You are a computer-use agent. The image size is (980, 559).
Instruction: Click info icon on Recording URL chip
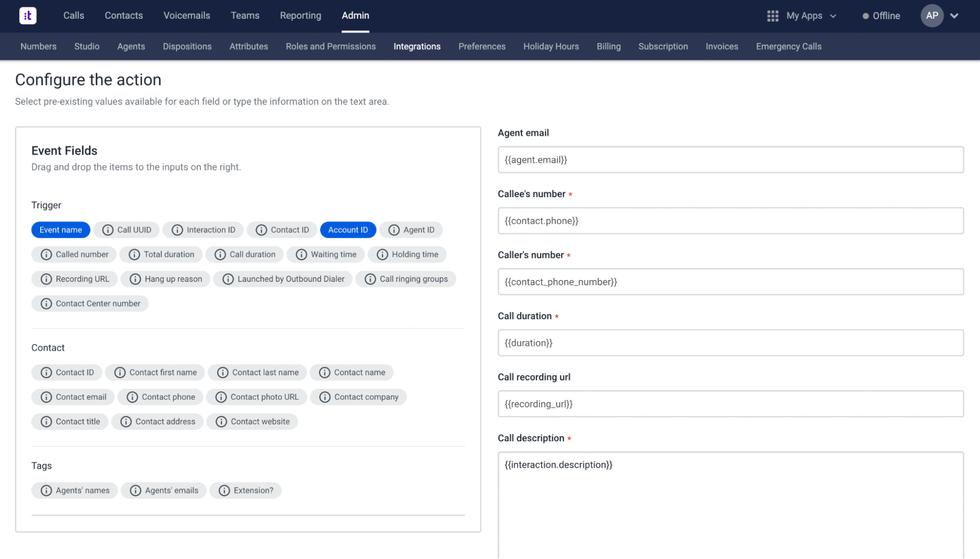pos(46,279)
